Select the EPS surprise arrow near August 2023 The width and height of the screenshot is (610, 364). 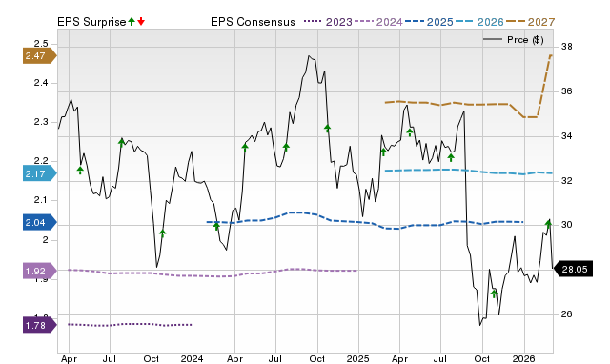pyautogui.click(x=121, y=143)
